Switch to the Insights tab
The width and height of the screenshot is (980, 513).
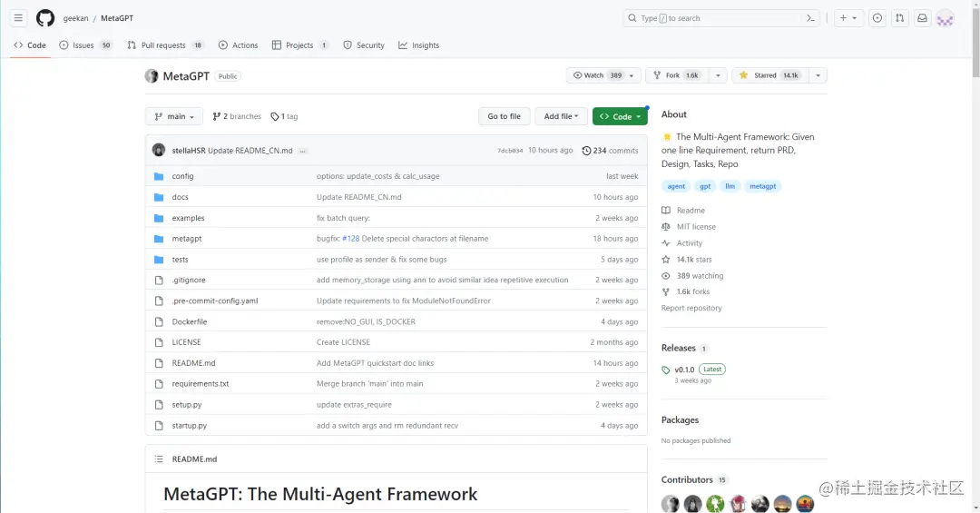pos(418,45)
